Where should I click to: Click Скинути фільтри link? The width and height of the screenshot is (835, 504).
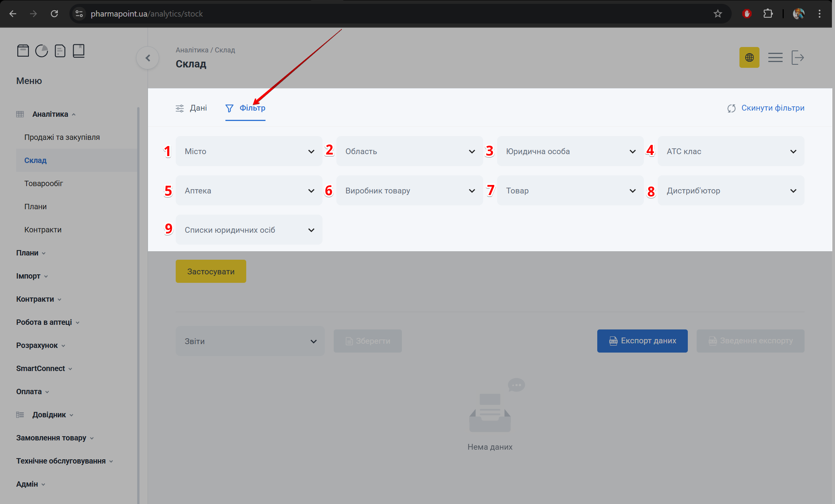coord(766,108)
